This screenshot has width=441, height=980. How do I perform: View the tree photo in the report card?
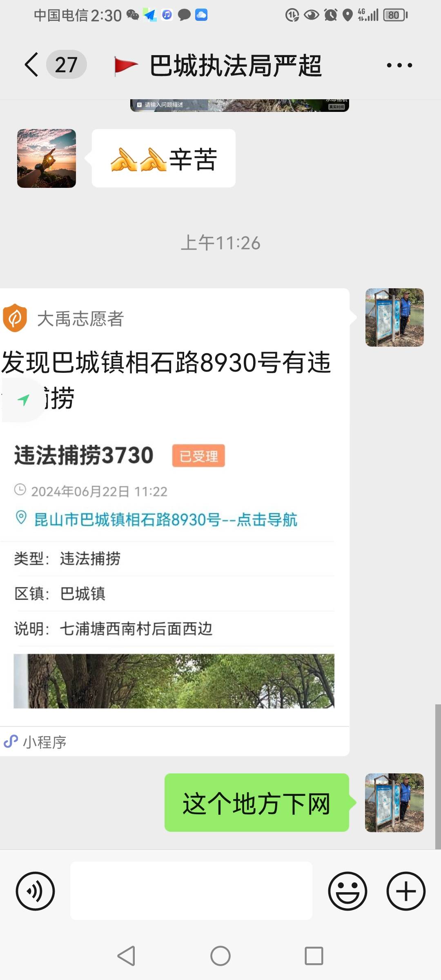(x=174, y=681)
